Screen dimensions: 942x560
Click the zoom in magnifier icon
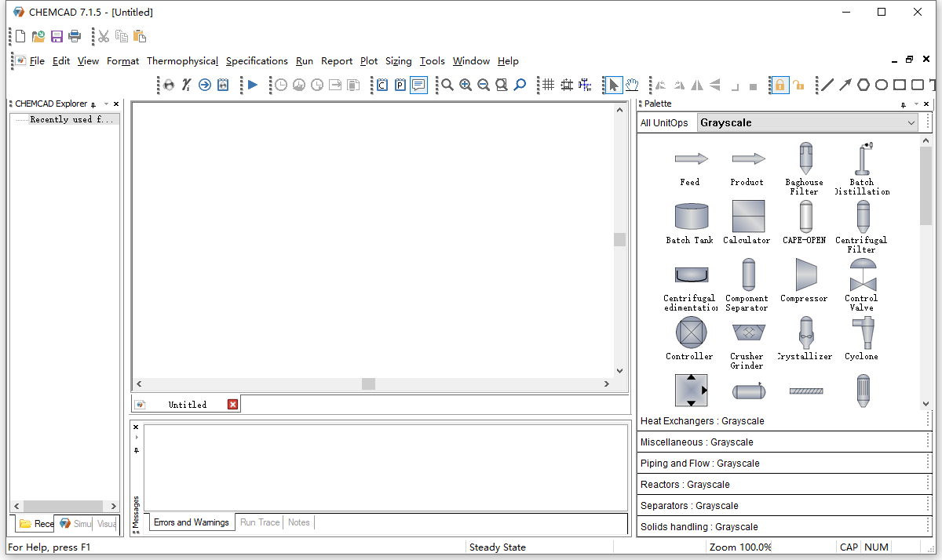coord(466,85)
